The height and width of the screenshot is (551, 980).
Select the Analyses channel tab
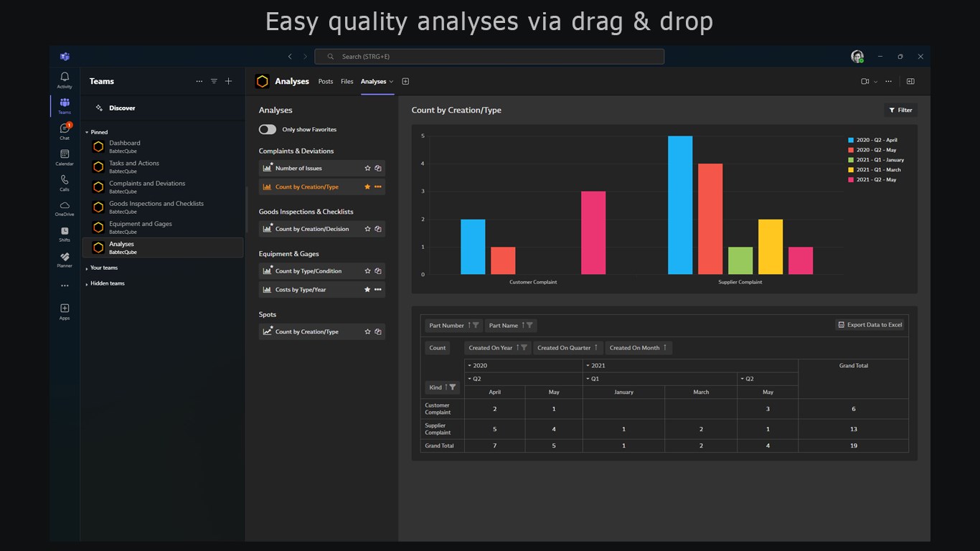pyautogui.click(x=374, y=82)
